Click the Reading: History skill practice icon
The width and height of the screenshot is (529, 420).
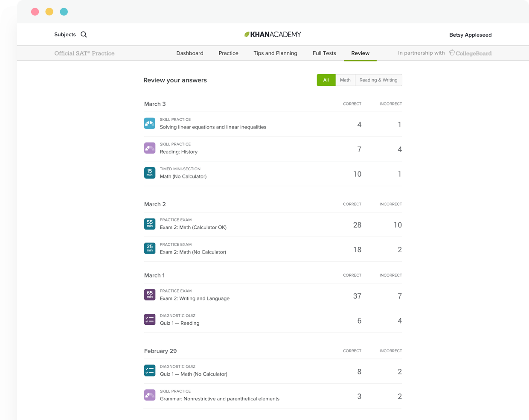tap(150, 148)
